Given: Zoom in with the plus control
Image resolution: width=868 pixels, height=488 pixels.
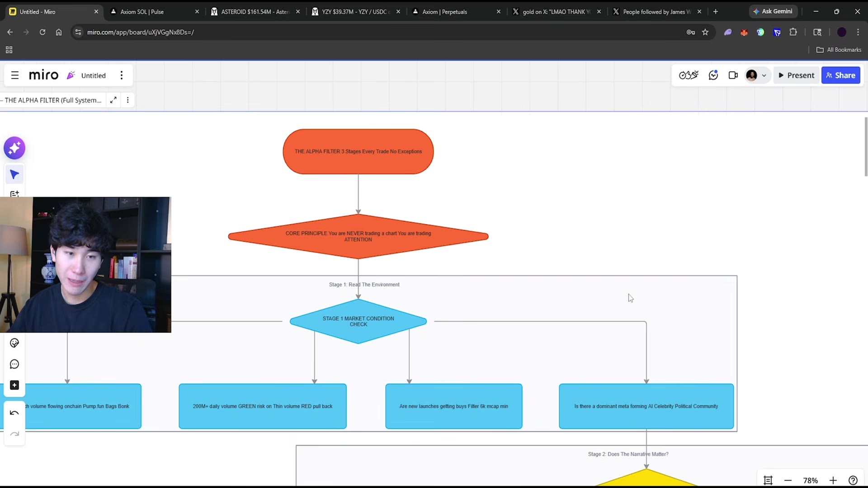Looking at the screenshot, I should coord(833,480).
